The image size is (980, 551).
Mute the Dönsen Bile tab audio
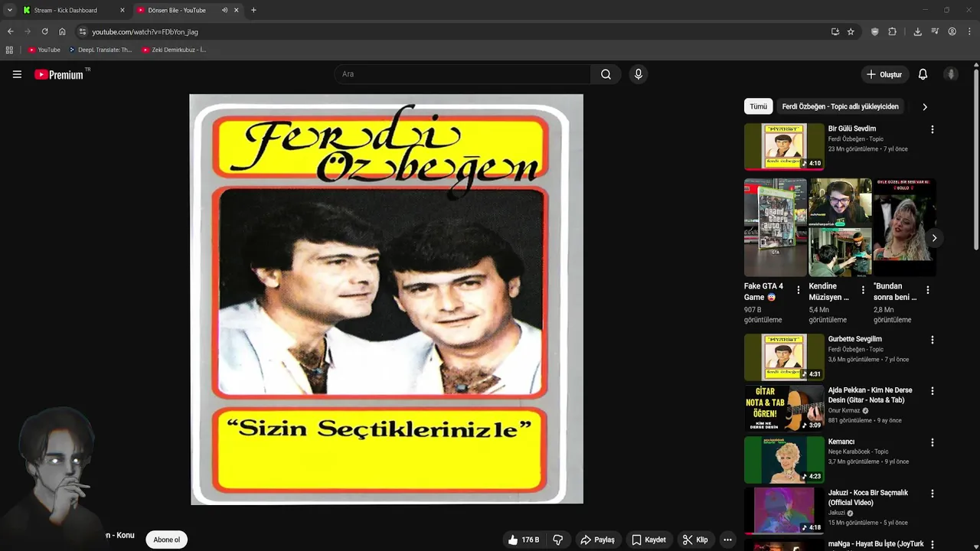click(x=224, y=10)
